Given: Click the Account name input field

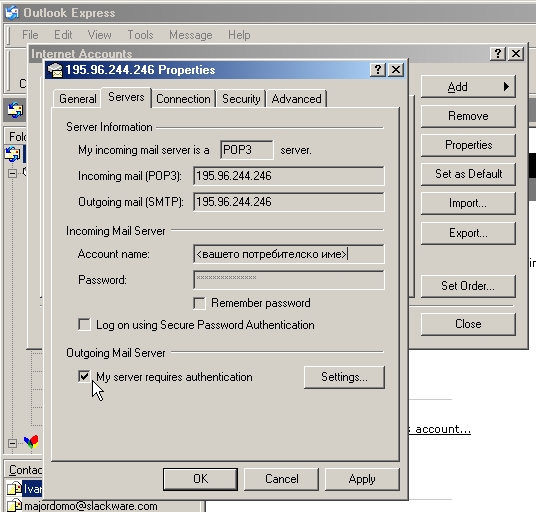Looking at the screenshot, I should 289,254.
